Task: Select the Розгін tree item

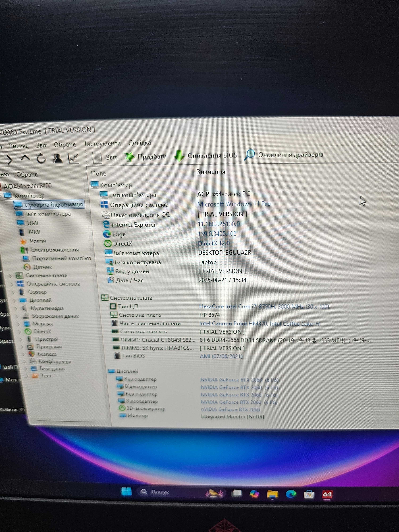Action: (x=38, y=241)
